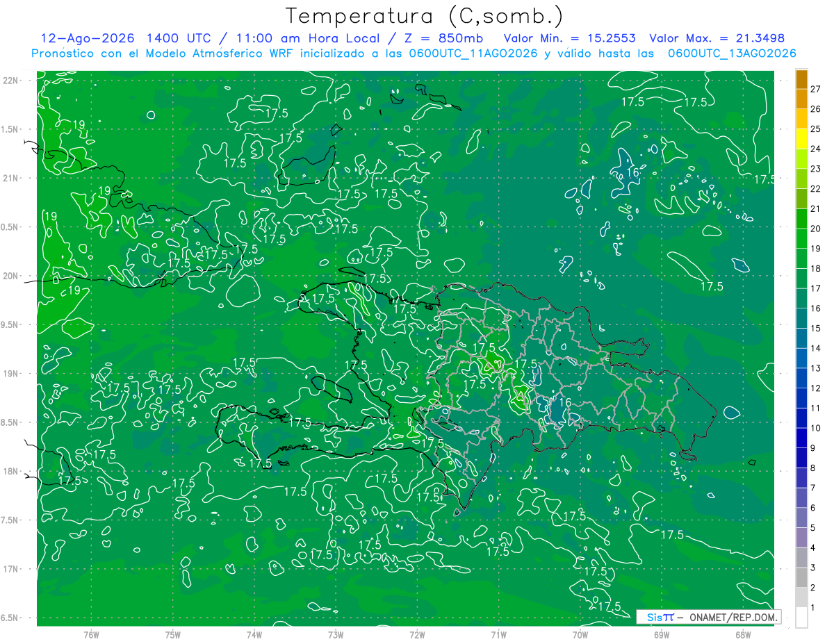Click the "75W" longitude axis label
Image resolution: width=834 pixels, height=644 pixels.
pos(173,634)
